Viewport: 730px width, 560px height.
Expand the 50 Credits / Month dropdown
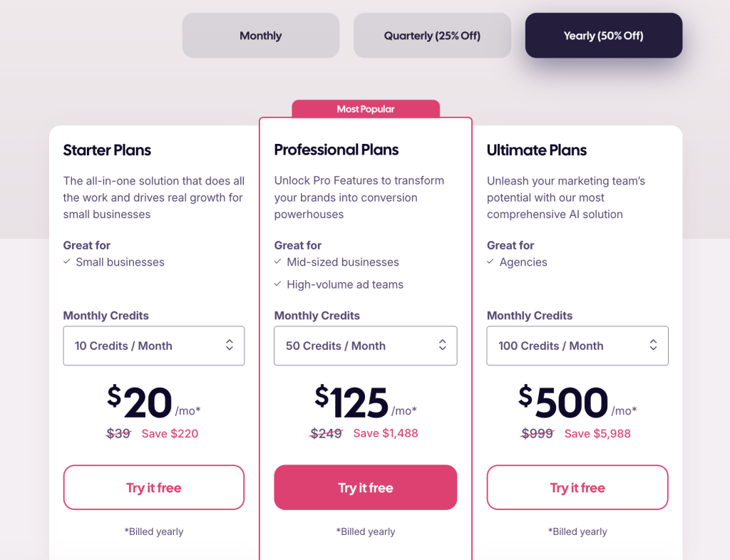click(x=365, y=346)
